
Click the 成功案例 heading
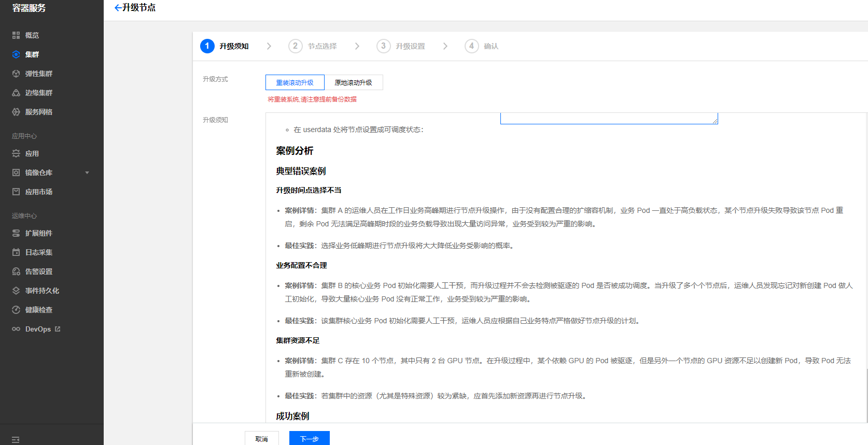(292, 416)
